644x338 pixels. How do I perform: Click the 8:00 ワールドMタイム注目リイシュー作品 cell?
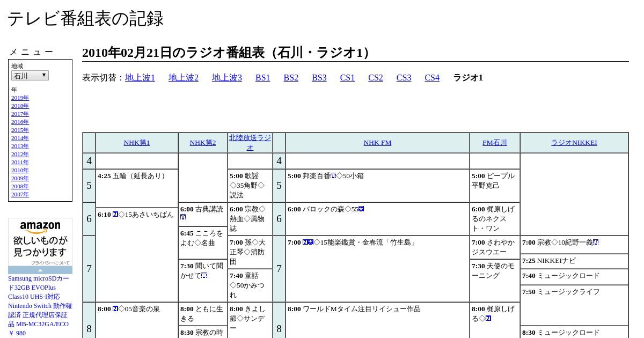point(377,321)
